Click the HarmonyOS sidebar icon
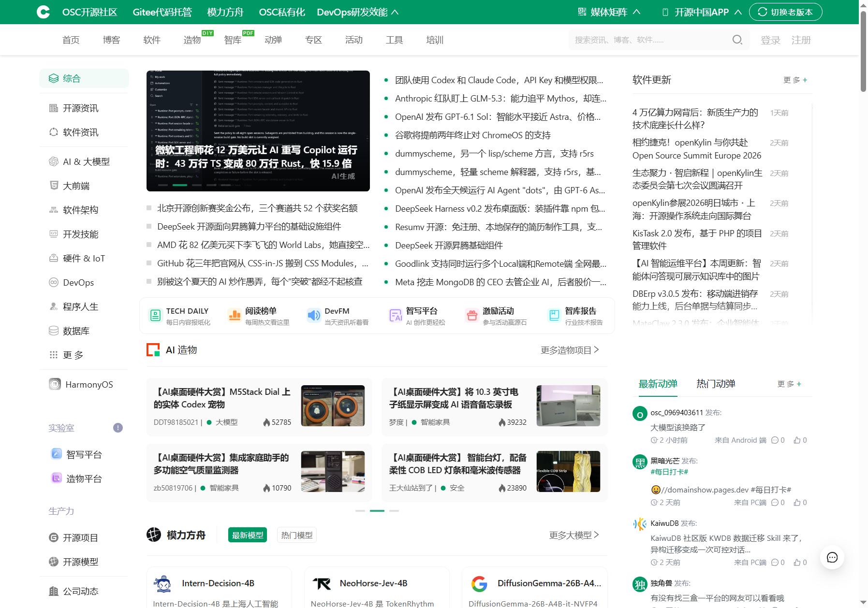The image size is (868, 608). (55, 384)
